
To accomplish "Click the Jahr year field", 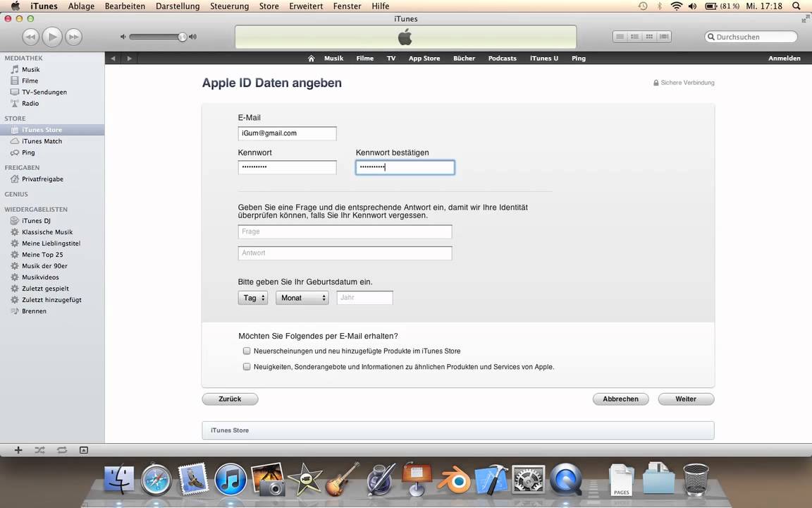I will coord(364,298).
